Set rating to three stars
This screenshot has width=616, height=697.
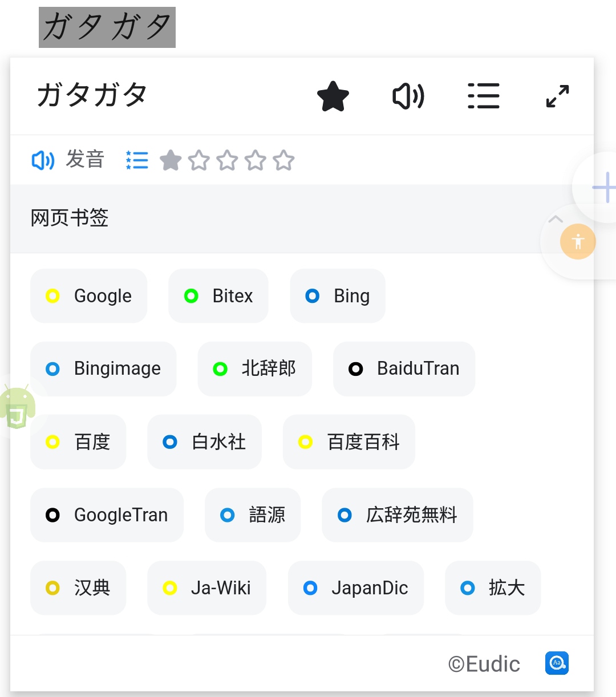point(227,160)
